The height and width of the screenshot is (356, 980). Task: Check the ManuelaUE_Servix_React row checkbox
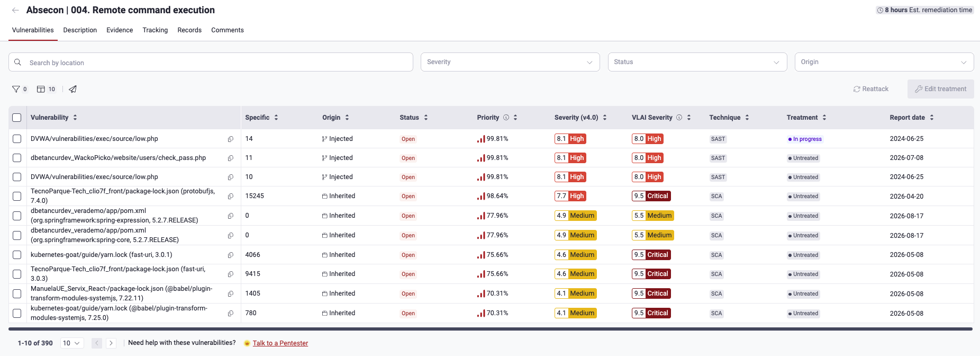[17, 293]
